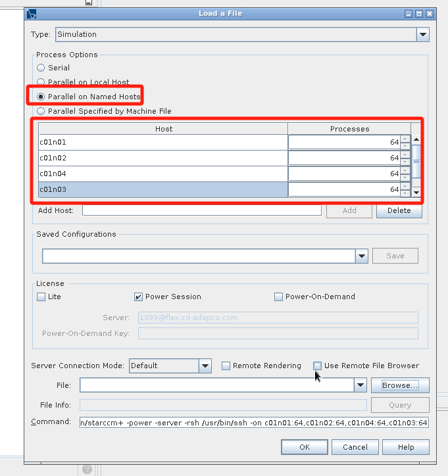Decrease process count for host c01n02

[x=405, y=162]
